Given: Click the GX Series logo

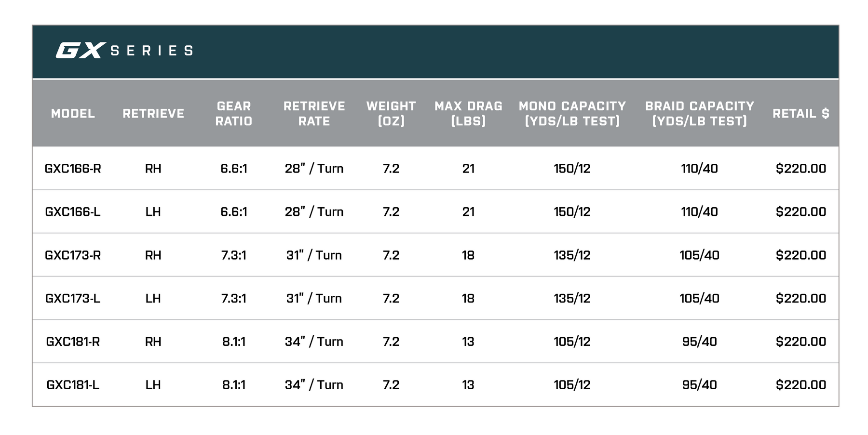Looking at the screenshot, I should click(124, 51).
